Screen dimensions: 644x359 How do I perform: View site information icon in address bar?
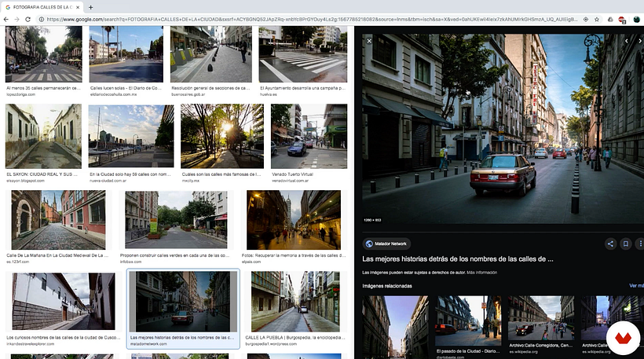(42, 20)
